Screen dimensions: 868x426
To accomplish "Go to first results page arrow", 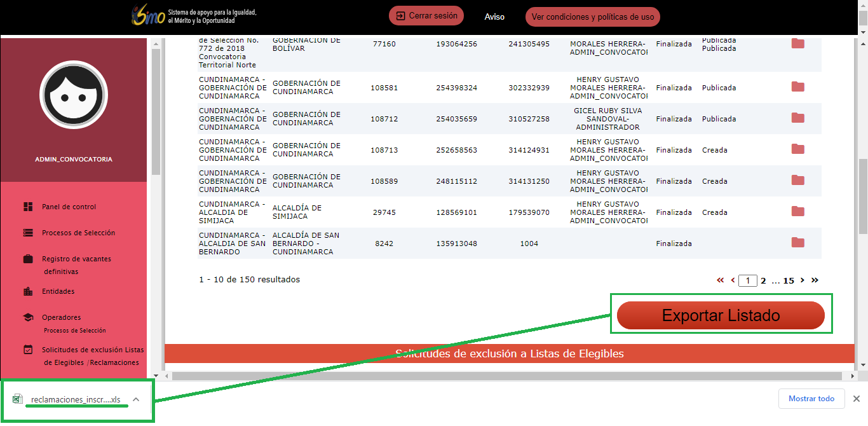I will [x=720, y=280].
